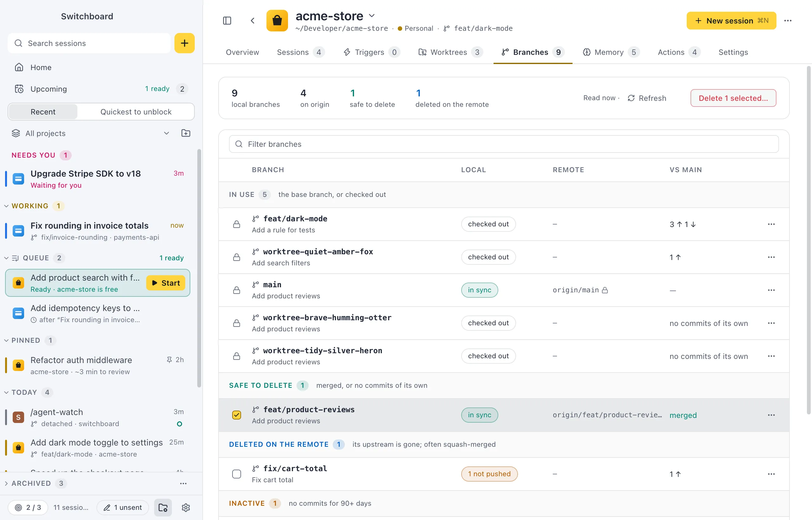
Task: Open the Settings tab
Action: point(733,52)
